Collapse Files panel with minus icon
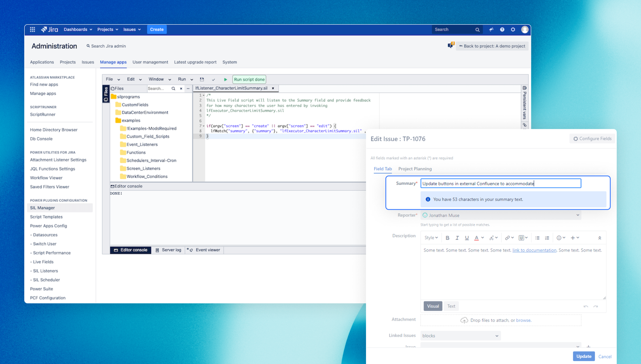This screenshot has height=364, width=641. tap(188, 89)
